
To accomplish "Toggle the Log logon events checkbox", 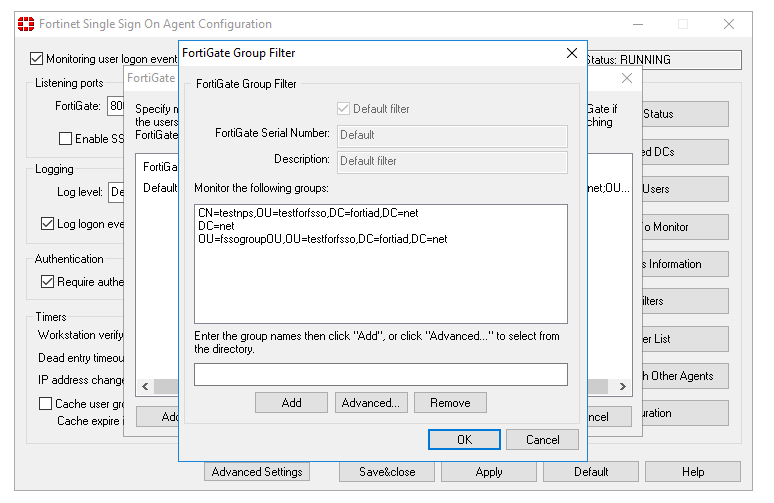I will coord(47,224).
